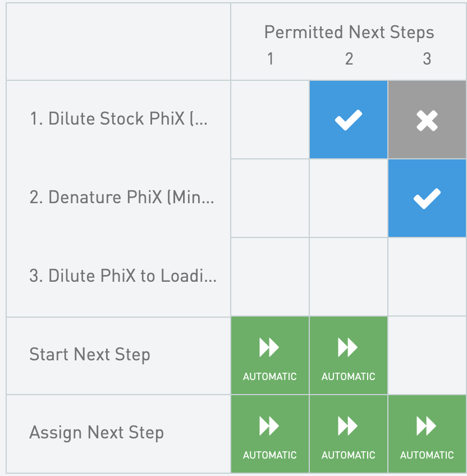
Task: Enable Dilute PhiX to Loading row, column 2 cell
Action: click(x=348, y=277)
